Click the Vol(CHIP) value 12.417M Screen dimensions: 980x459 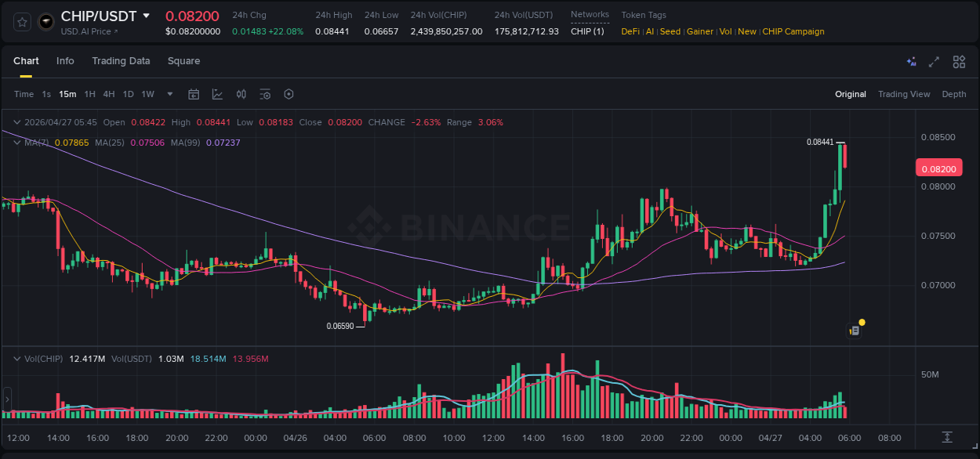[87, 359]
